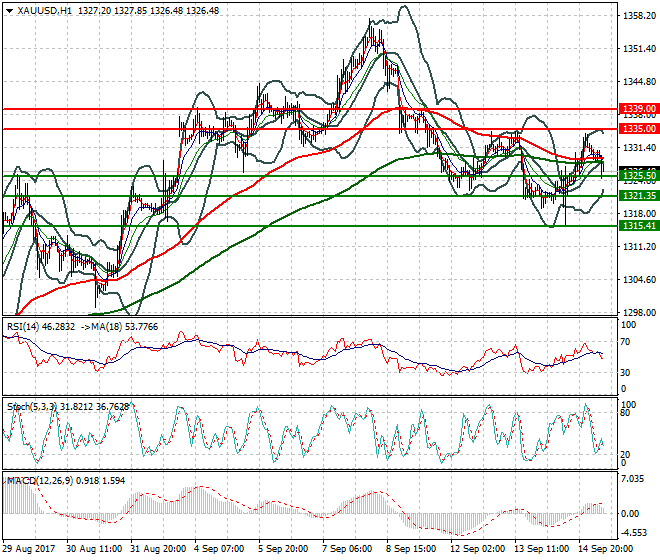The image size is (660, 560).
Task: Click the RSI(14) 46.2832 indicator label
Action: (x=41, y=327)
